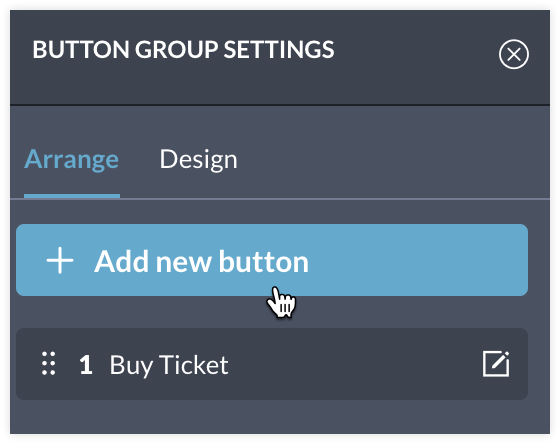Click the Button Group Settings title text

[183, 49]
